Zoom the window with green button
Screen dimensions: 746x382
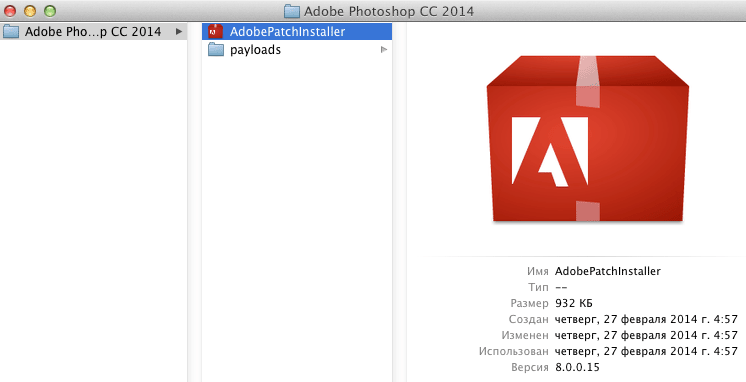(x=49, y=10)
